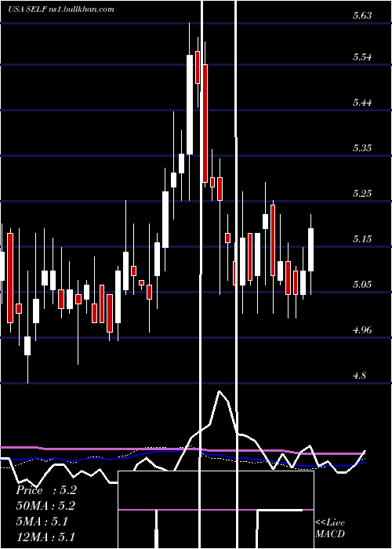This screenshot has width=392, height=549.
Task: Click the '5MA : 5.1' legend value
Action: coord(42,522)
